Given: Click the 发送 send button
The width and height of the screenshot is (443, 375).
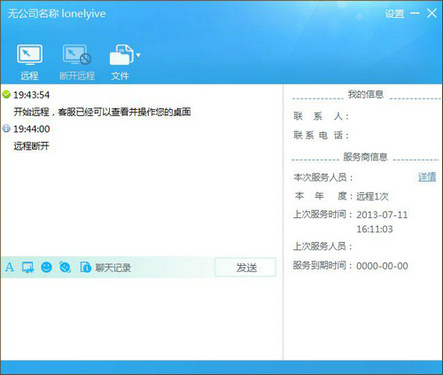Looking at the screenshot, I should [x=245, y=267].
